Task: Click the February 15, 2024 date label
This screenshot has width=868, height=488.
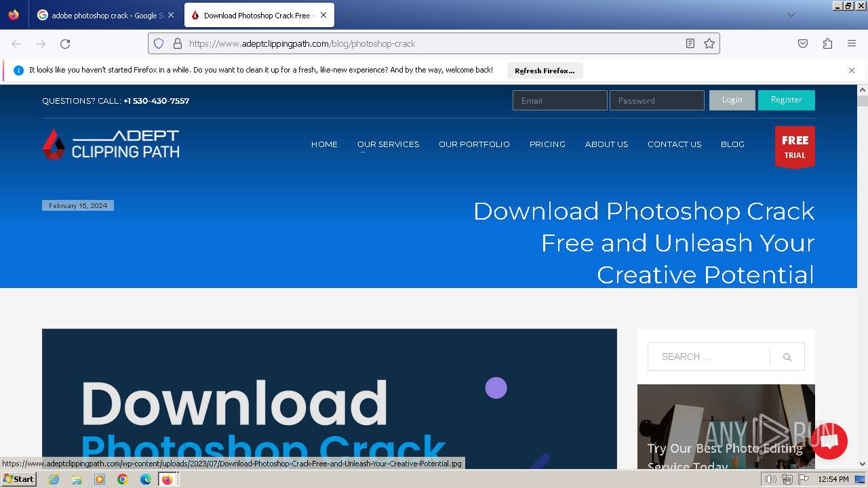Action: 78,205
